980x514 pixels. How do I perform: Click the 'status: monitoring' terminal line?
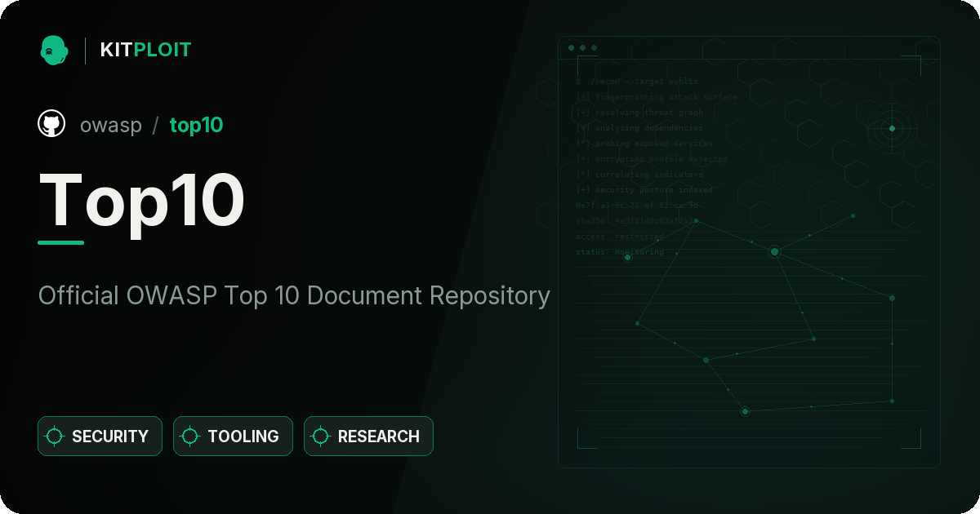point(620,252)
